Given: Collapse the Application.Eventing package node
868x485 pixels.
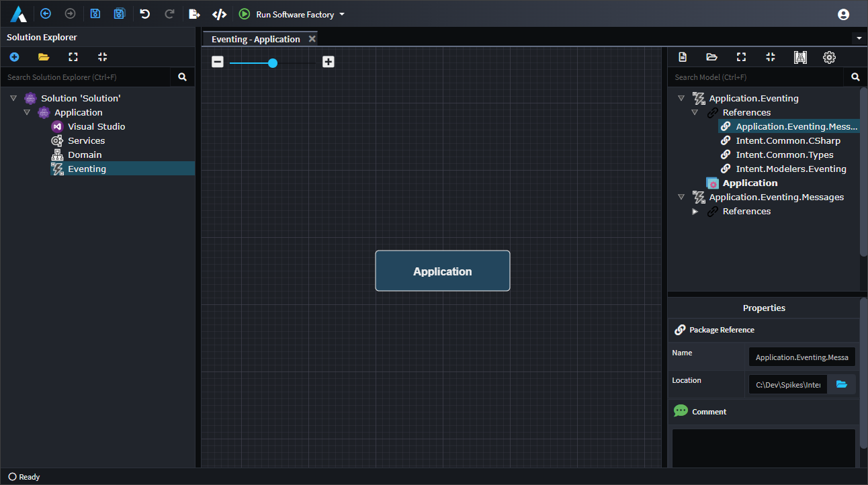Looking at the screenshot, I should click(x=681, y=98).
